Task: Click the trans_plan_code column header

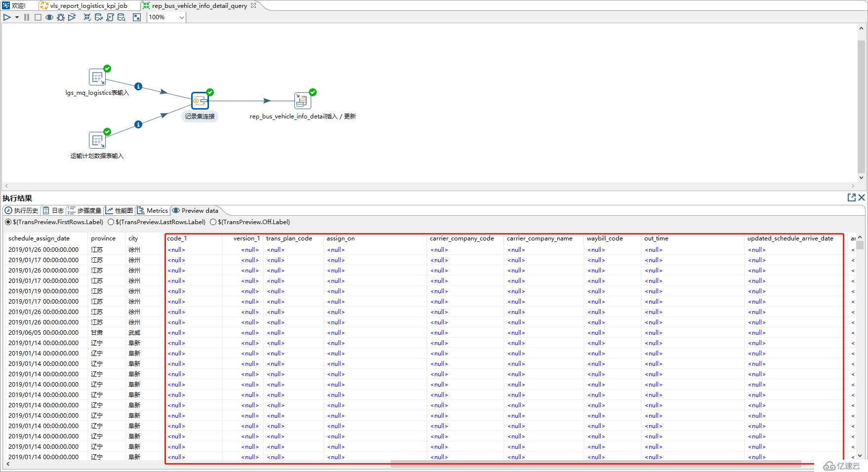Action: [x=289, y=238]
